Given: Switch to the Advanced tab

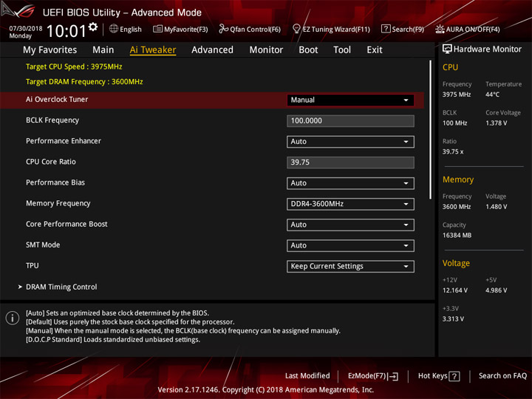Looking at the screenshot, I should pyautogui.click(x=212, y=50).
